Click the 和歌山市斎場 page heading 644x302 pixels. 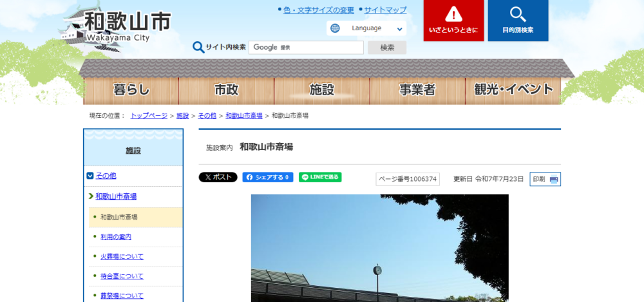266,147
